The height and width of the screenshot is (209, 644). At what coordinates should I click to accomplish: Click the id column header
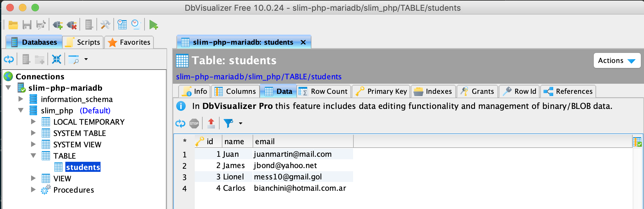click(208, 141)
